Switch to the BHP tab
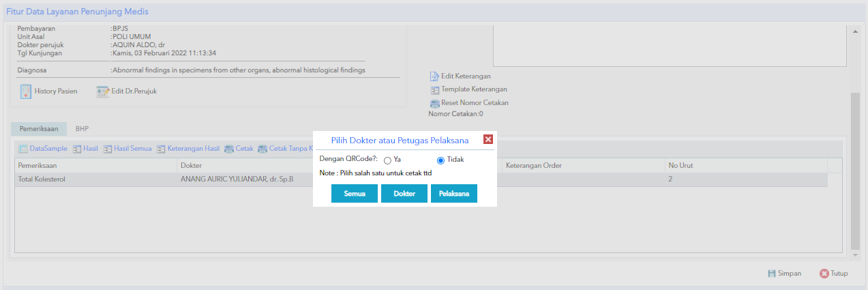The width and height of the screenshot is (868, 290). (82, 129)
